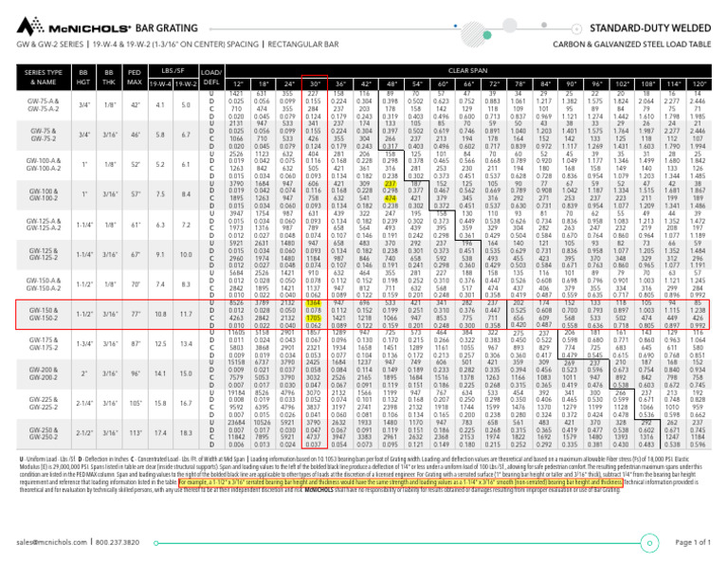Click the 10.8 lbs/sf value for GW-150
This screenshot has width=728, height=563.
[160, 315]
